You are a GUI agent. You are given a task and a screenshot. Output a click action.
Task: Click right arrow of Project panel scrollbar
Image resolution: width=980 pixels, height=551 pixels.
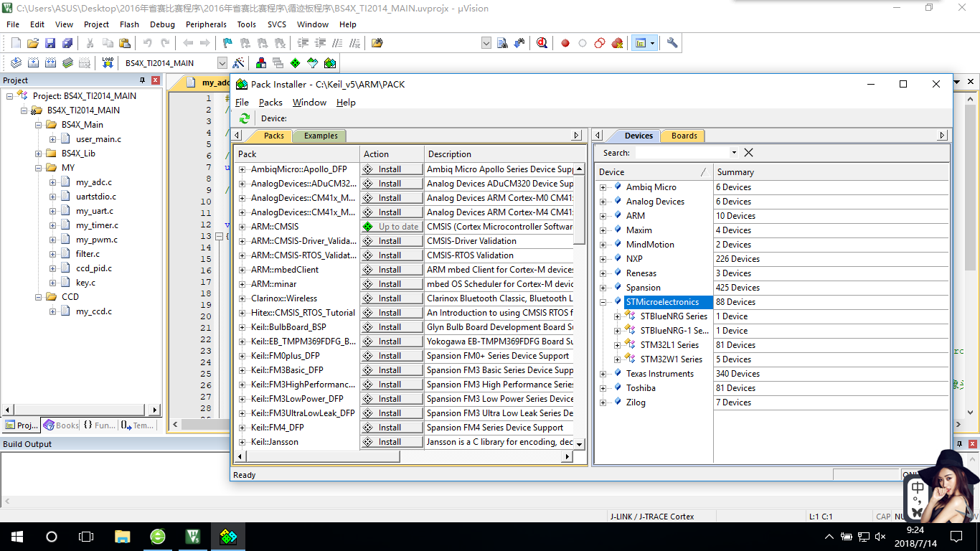click(x=155, y=410)
